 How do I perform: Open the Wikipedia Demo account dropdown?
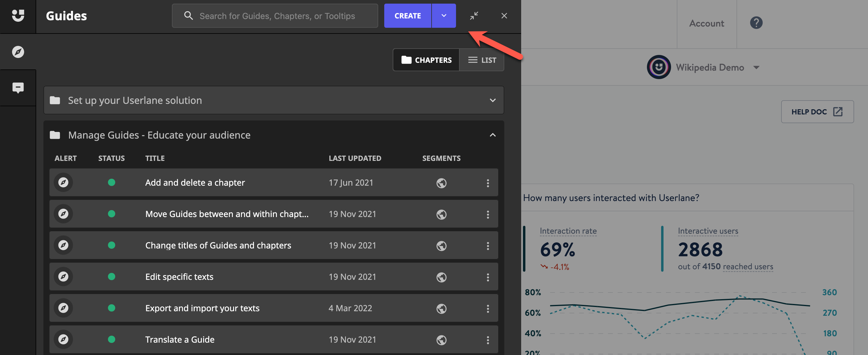pyautogui.click(x=756, y=67)
